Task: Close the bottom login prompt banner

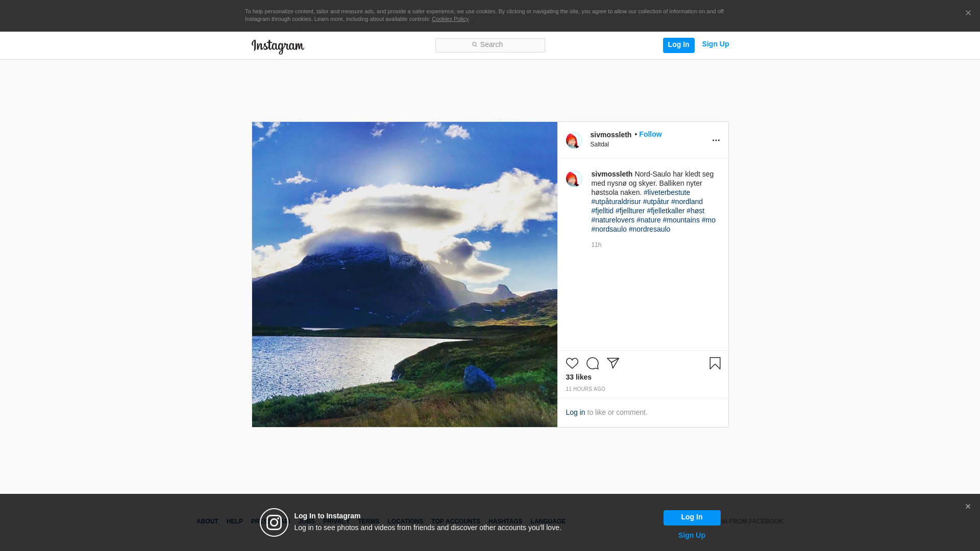Action: [x=968, y=507]
